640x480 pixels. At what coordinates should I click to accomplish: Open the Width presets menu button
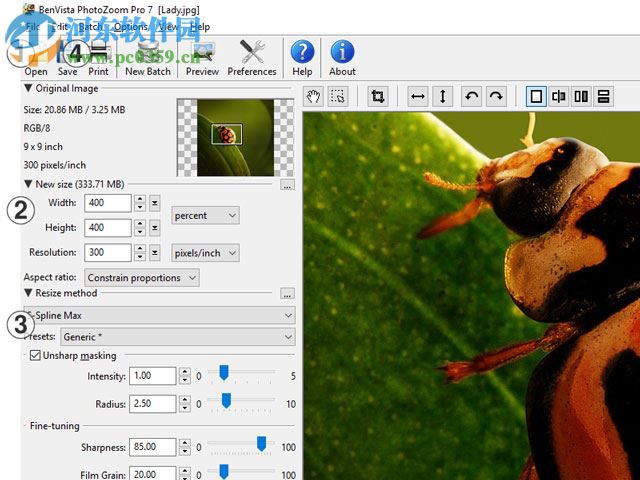coord(155,203)
